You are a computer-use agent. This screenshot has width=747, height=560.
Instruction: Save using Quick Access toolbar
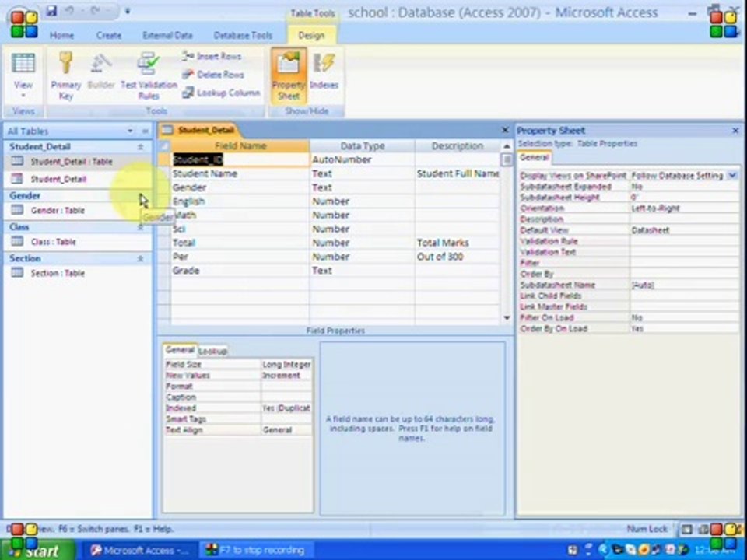tap(52, 10)
